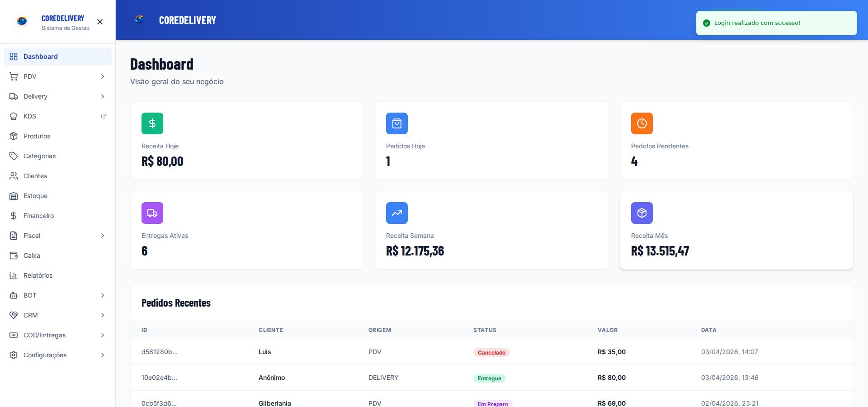Click the Entregue status badge for Anônimo
The height and width of the screenshot is (407, 868).
(490, 378)
